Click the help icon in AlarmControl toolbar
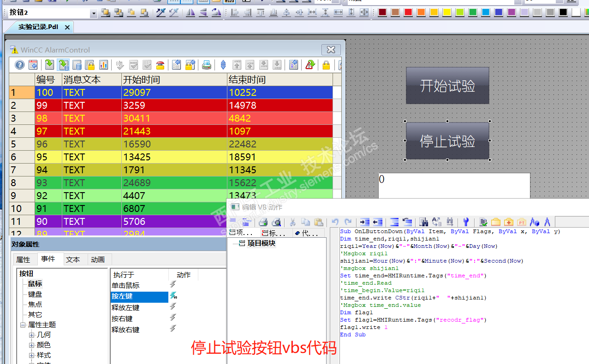The width and height of the screenshot is (589, 364). pyautogui.click(x=19, y=65)
